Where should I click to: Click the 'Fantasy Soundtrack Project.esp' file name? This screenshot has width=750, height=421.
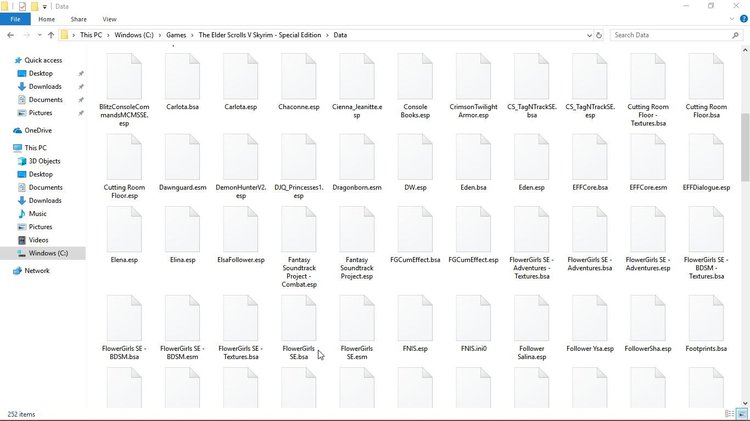tap(357, 268)
